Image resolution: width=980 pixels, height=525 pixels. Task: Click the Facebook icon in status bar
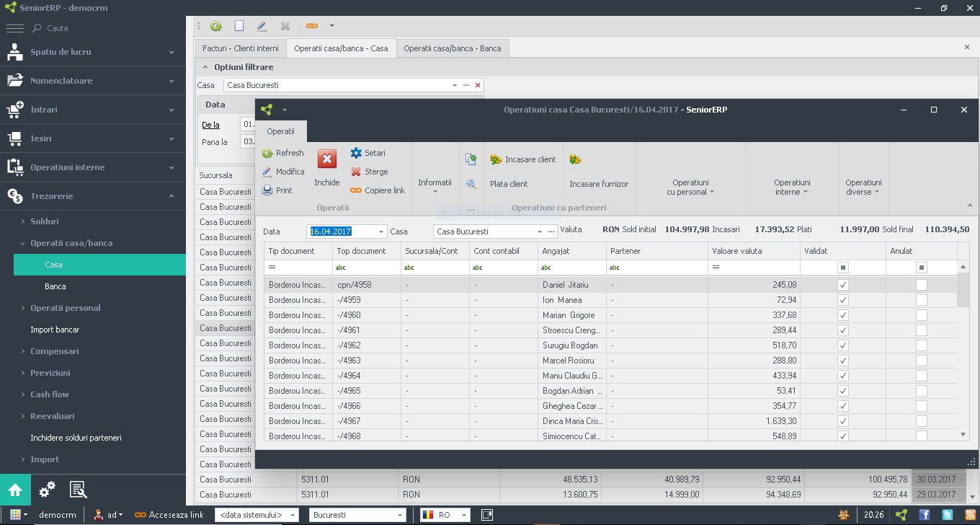[925, 515]
